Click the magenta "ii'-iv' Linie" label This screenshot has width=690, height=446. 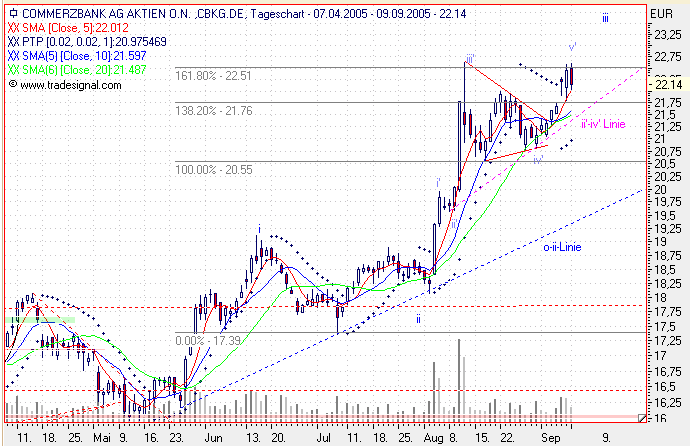603,124
